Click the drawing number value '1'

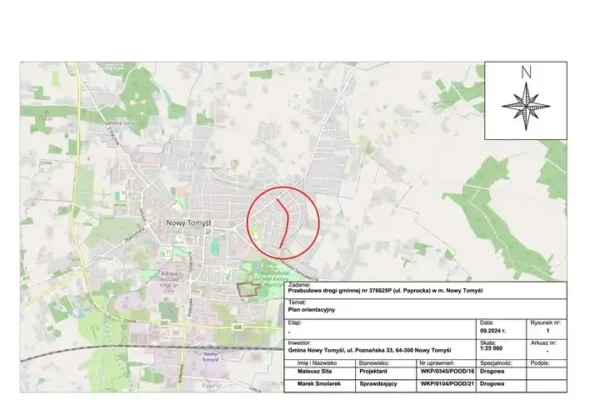coord(548,331)
